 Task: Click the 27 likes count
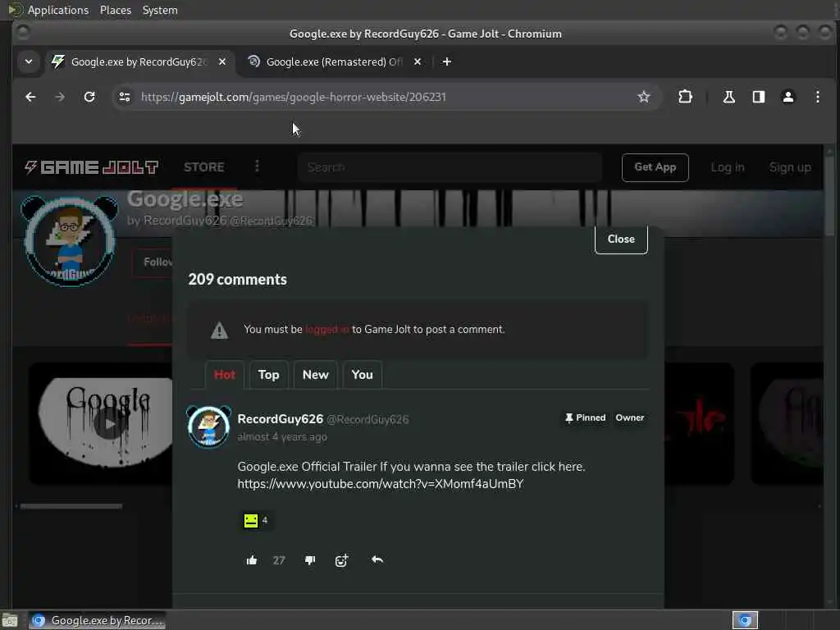click(279, 560)
